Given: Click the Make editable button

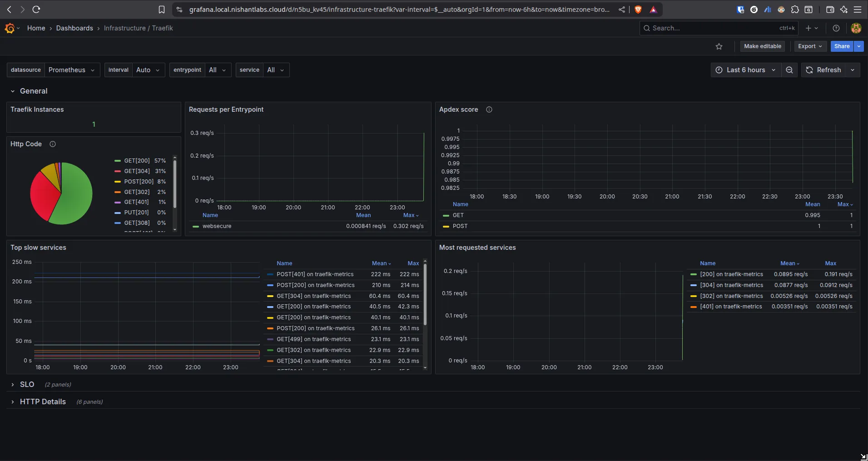Looking at the screenshot, I should (x=762, y=46).
